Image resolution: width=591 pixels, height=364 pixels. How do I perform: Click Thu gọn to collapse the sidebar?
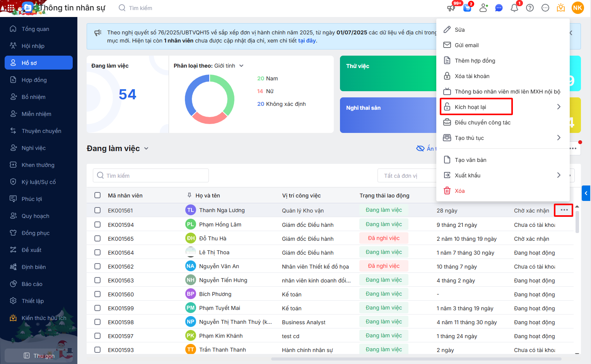[39, 355]
